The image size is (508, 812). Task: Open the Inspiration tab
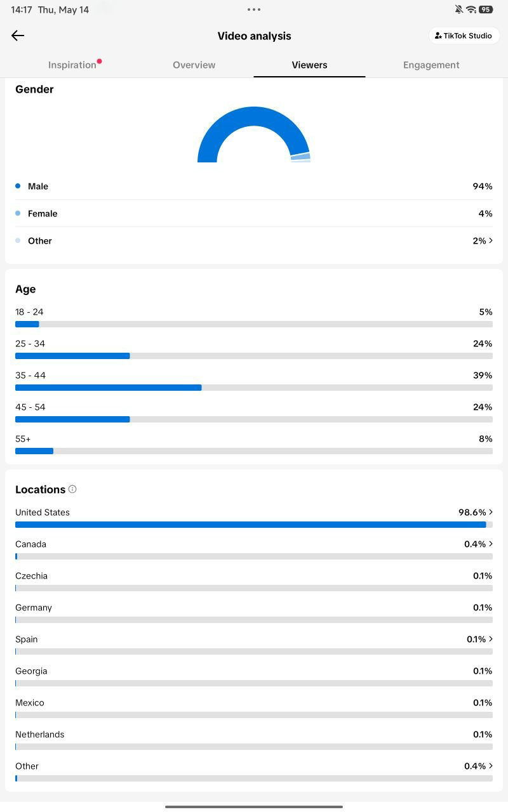[72, 65]
